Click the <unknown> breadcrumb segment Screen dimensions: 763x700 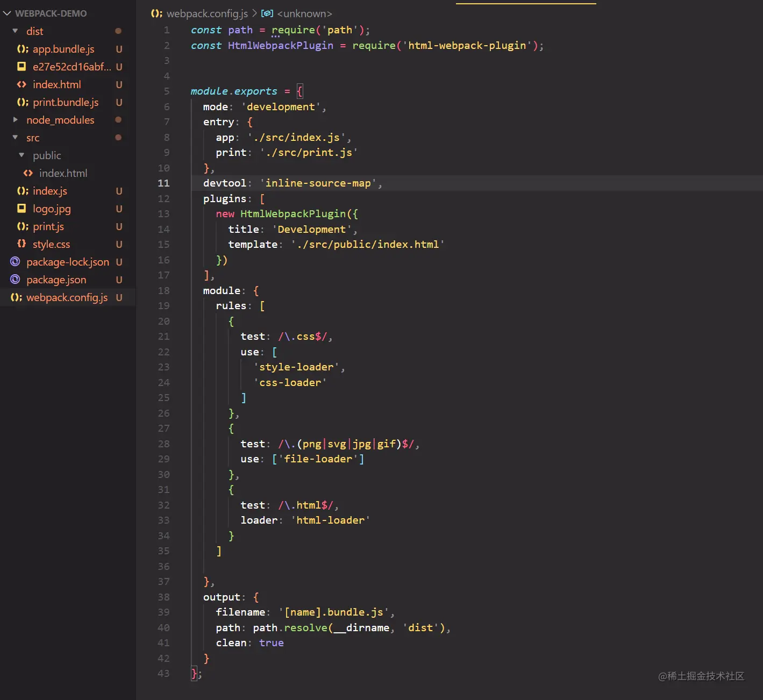304,13
